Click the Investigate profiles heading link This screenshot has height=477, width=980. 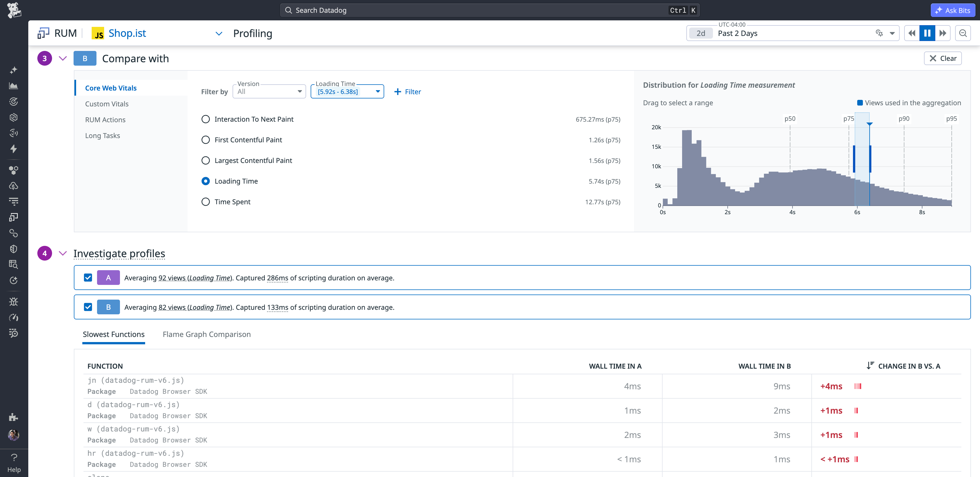point(119,253)
